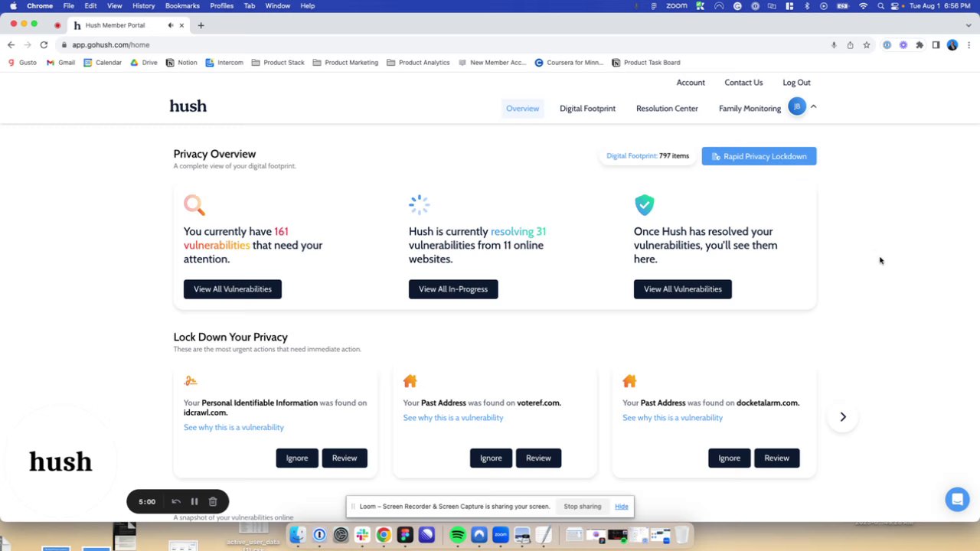Click the Wi-Fi icon in menu bar
980x551 pixels.
(x=864, y=5)
